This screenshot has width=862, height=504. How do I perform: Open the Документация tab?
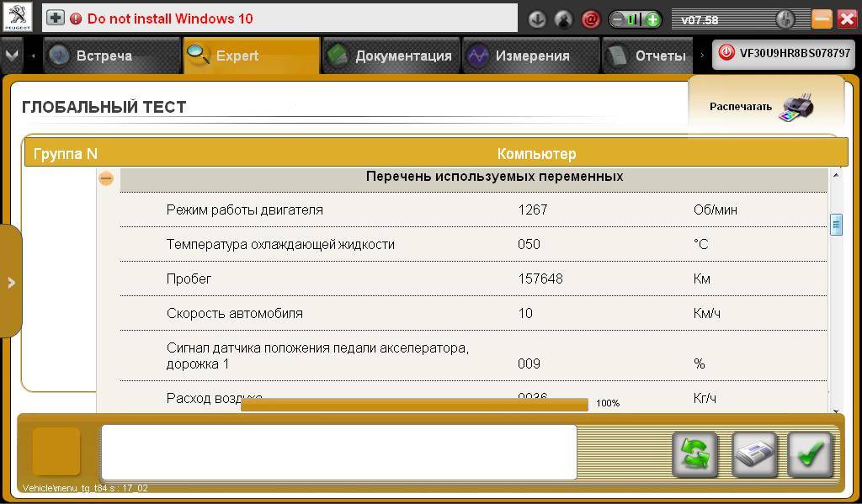click(x=391, y=54)
